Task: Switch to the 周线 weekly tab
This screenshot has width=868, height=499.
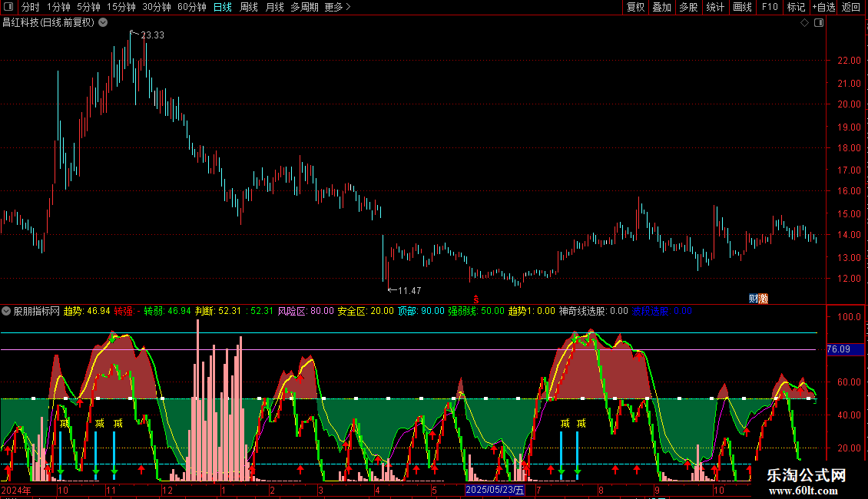Action: point(249,7)
